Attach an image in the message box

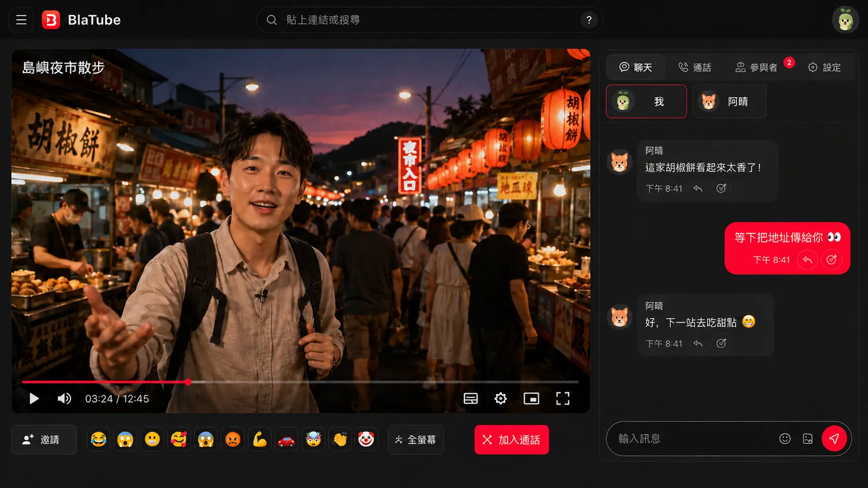[808, 439]
